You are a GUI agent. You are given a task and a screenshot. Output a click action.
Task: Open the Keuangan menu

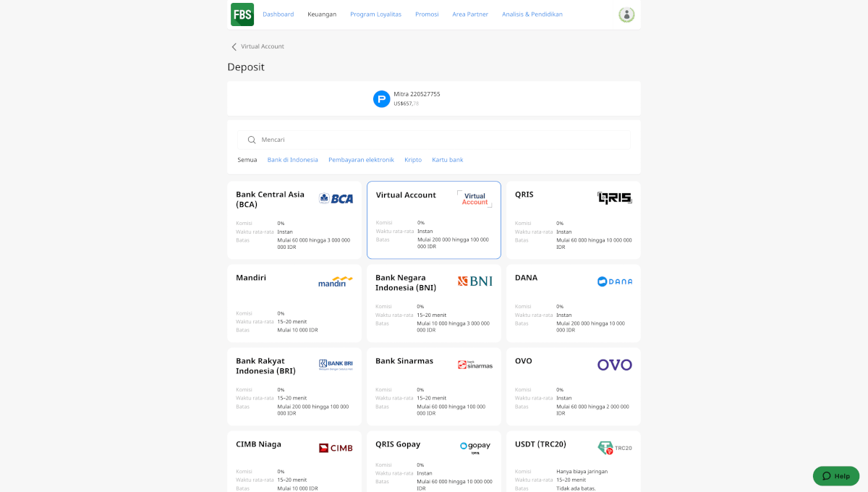coord(322,14)
